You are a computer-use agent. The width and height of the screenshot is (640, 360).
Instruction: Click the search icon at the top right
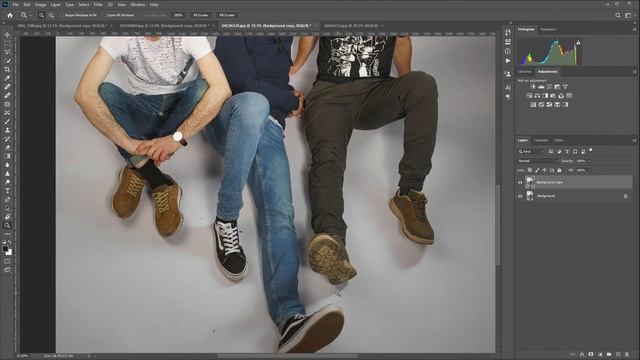[x=618, y=15]
